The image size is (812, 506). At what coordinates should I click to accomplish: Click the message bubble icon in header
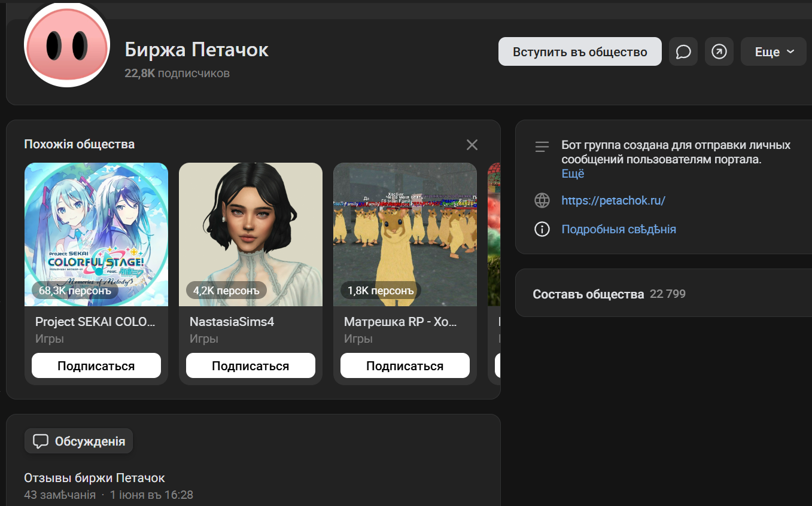click(683, 51)
